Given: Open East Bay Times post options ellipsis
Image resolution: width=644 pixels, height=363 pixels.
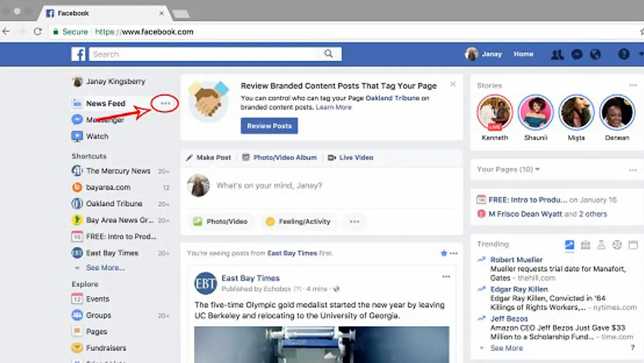Looking at the screenshot, I should pyautogui.click(x=446, y=277).
